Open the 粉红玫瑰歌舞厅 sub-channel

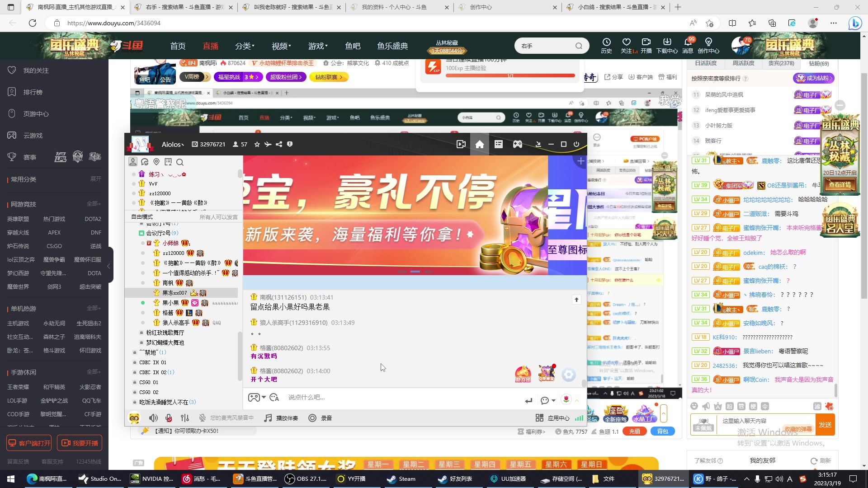[165, 333]
